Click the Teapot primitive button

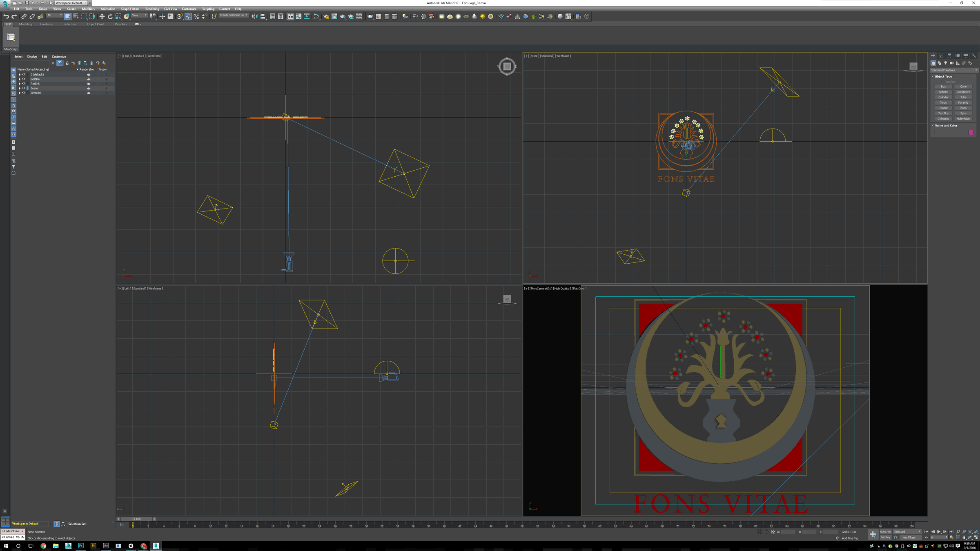point(943,108)
